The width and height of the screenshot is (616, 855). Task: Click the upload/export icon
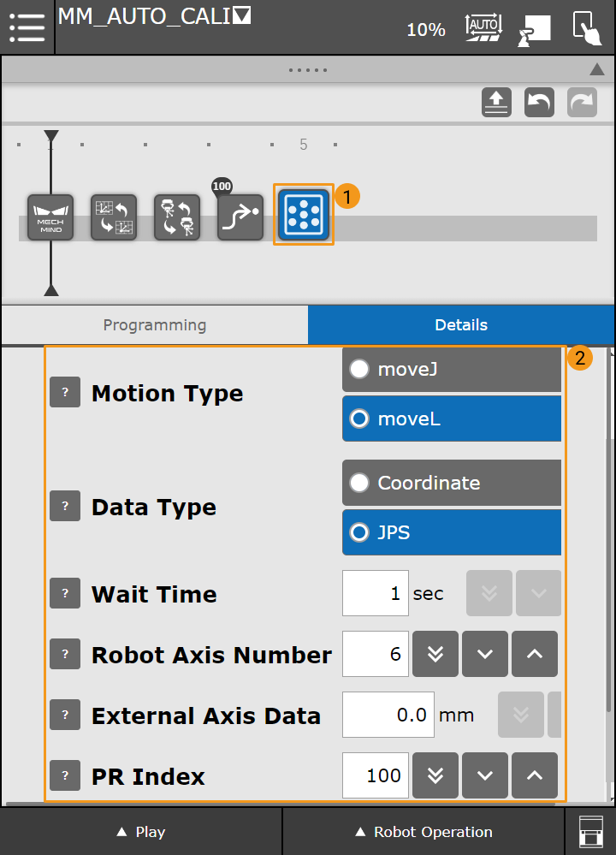tap(496, 103)
